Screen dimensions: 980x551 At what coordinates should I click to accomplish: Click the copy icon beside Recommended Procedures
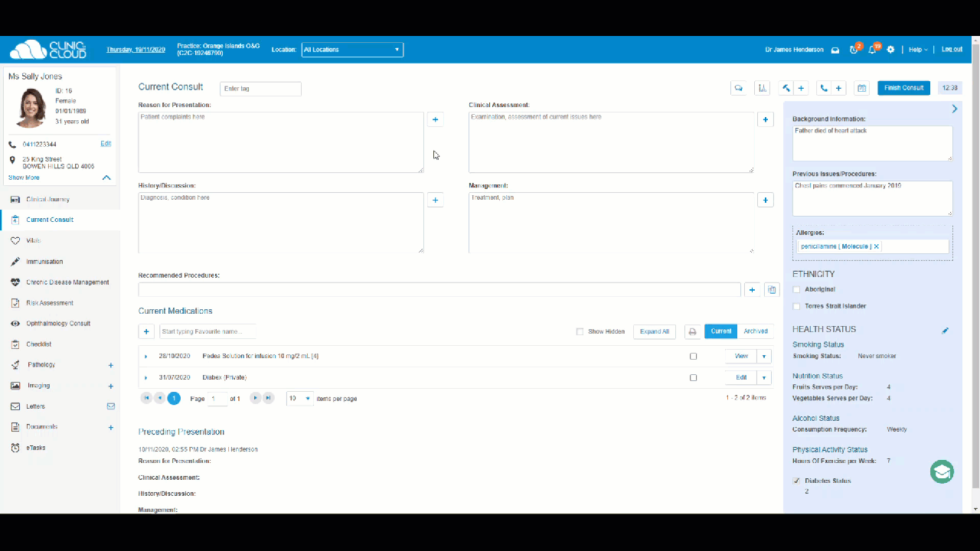[772, 290]
